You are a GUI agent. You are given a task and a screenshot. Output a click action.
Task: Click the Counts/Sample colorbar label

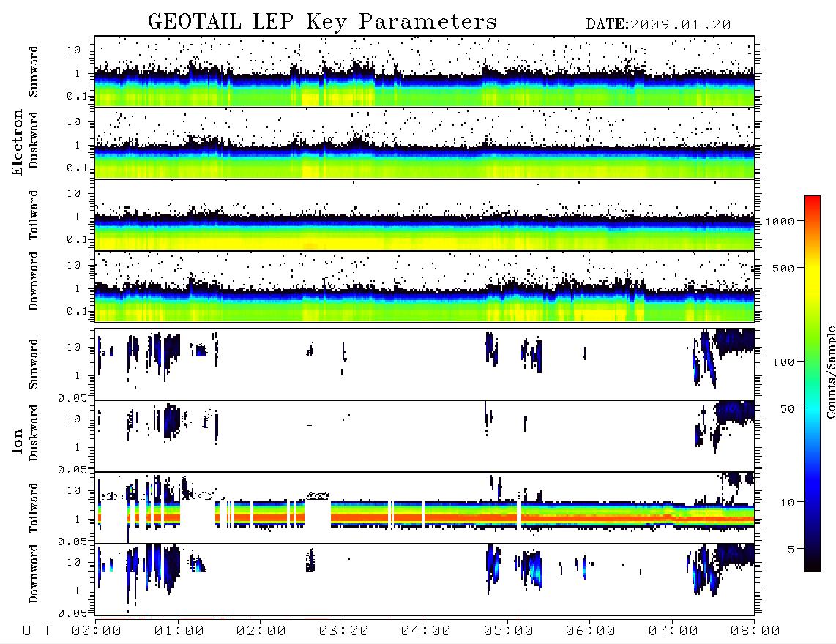(x=830, y=372)
